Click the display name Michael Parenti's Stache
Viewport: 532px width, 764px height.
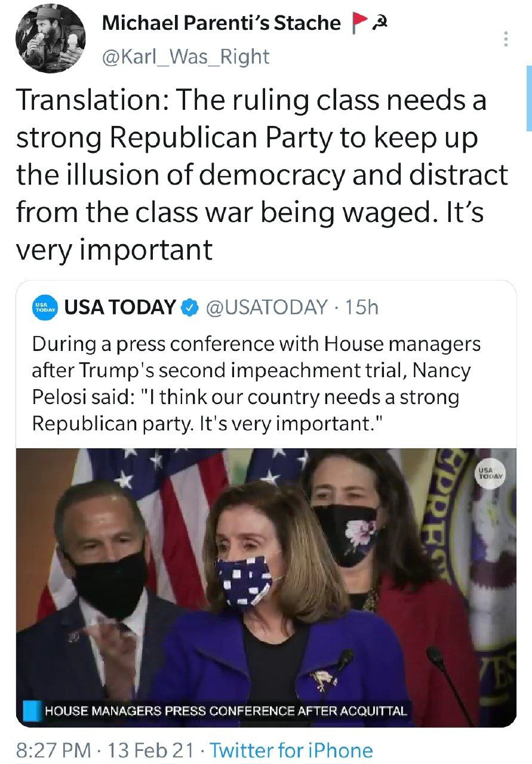click(x=222, y=23)
